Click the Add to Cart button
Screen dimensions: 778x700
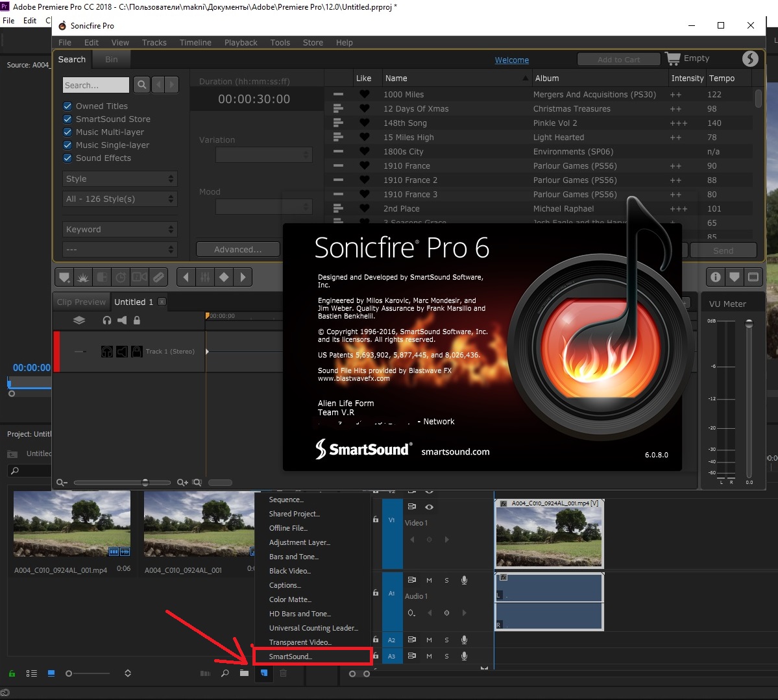point(619,60)
